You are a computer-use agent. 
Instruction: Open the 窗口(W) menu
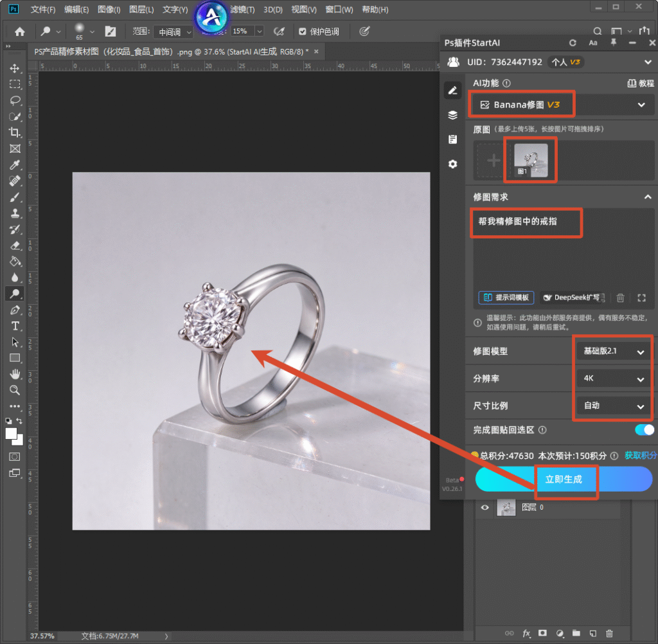point(339,9)
